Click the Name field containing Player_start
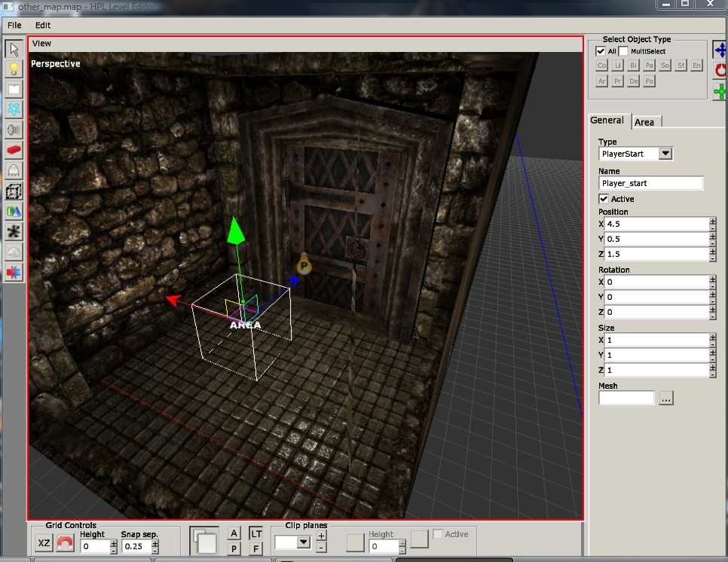 (650, 183)
